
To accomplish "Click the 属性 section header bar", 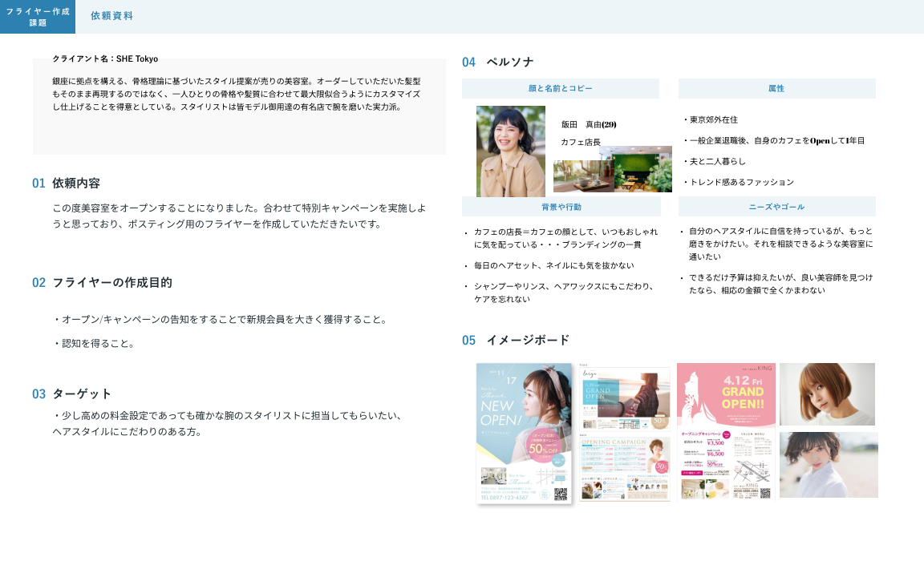I will [776, 88].
